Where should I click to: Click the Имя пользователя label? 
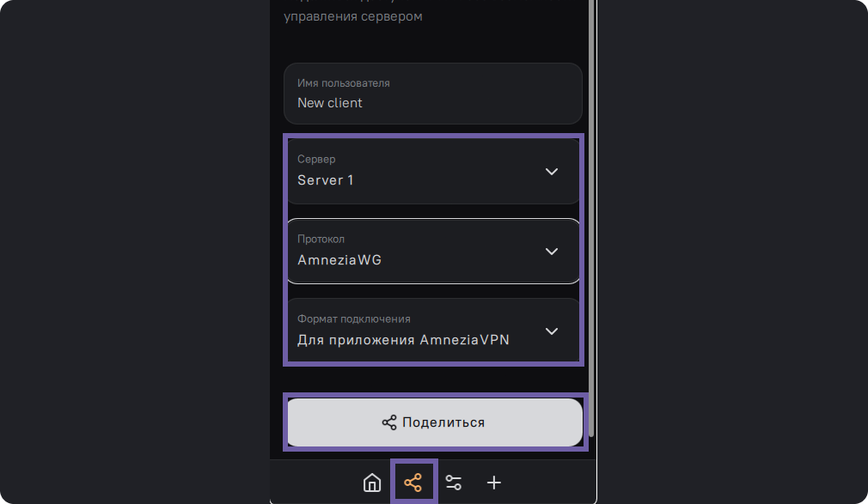343,83
